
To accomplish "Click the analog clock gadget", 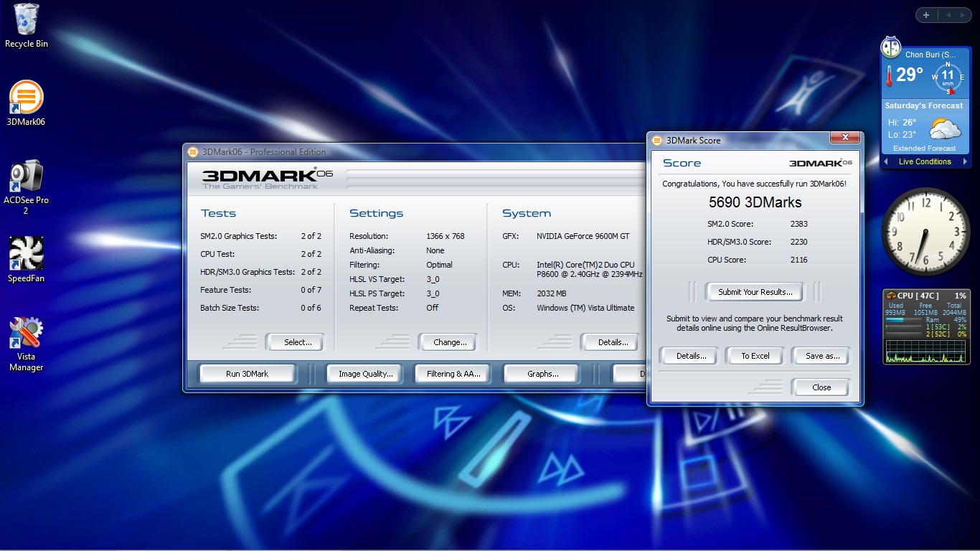I will coord(925,230).
